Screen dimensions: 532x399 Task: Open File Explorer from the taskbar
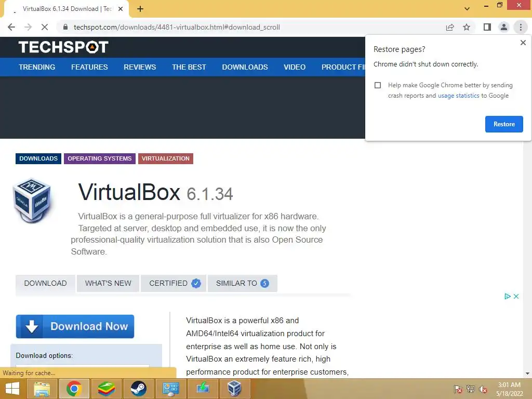(42, 389)
